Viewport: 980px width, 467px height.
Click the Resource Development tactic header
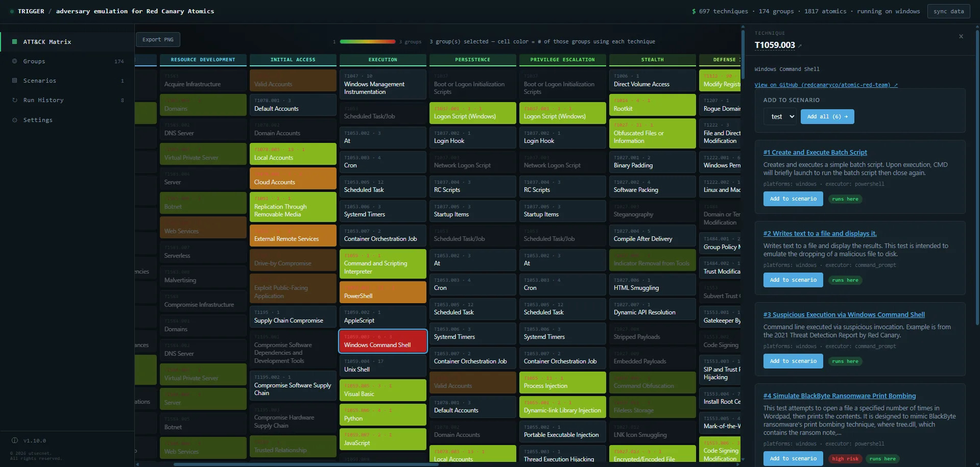(203, 60)
